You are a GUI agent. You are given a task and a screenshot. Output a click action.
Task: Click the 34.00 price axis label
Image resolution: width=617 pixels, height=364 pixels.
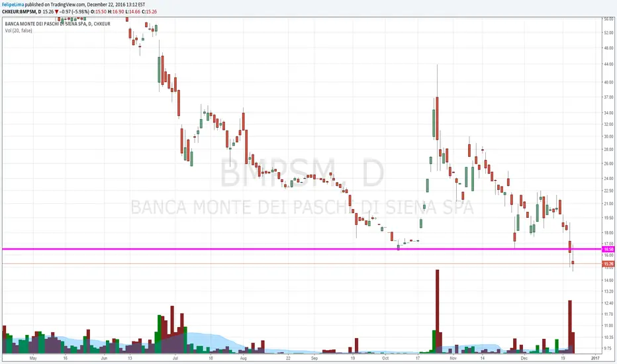pos(608,113)
